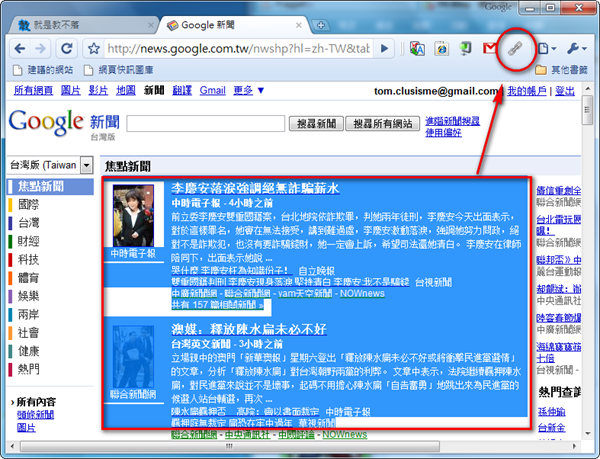Focus the news search text box
Viewport: 600px width, 459px height.
(x=205, y=124)
